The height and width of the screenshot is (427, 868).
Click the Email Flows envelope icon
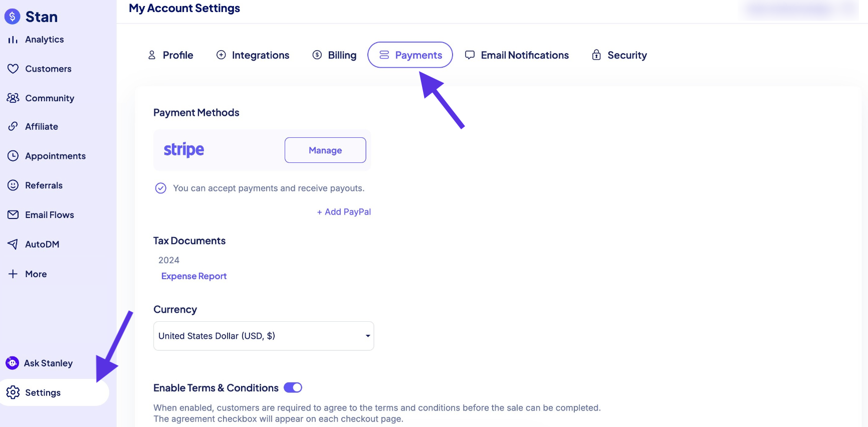tap(13, 215)
